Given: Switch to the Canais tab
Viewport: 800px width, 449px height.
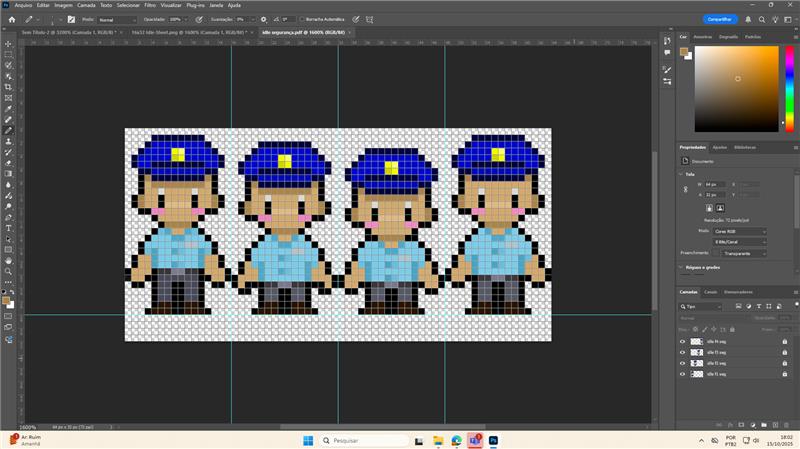Looking at the screenshot, I should (710, 292).
